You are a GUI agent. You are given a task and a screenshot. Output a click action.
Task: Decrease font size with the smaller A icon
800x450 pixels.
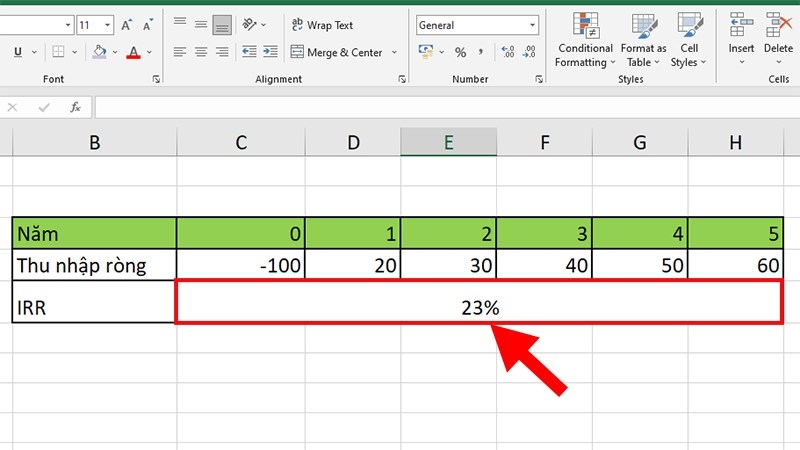147,25
